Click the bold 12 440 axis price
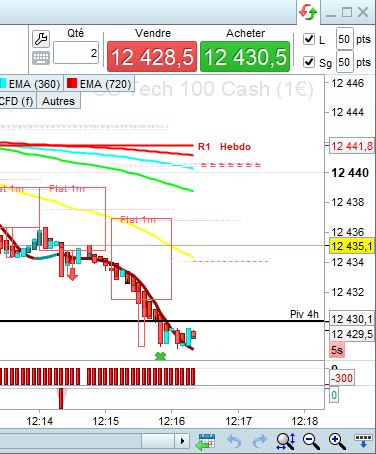The image size is (376, 454). (350, 173)
